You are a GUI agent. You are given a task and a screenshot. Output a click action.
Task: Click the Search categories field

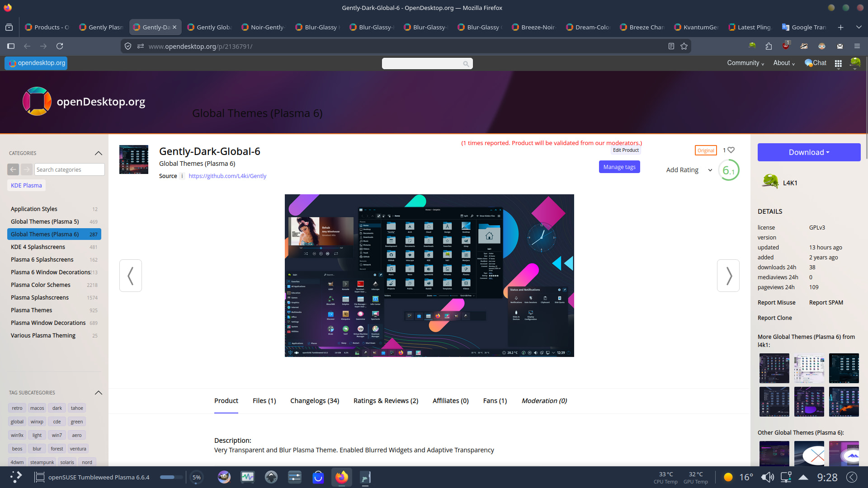click(69, 169)
